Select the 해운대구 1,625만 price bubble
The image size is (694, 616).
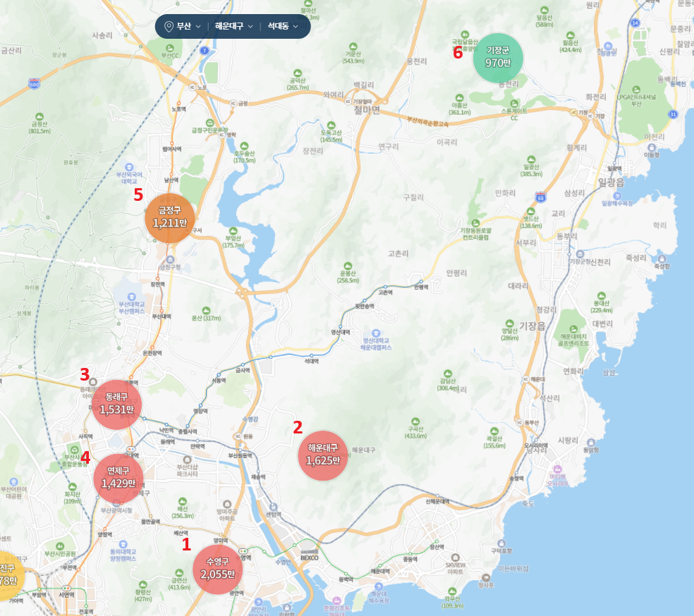(x=324, y=455)
